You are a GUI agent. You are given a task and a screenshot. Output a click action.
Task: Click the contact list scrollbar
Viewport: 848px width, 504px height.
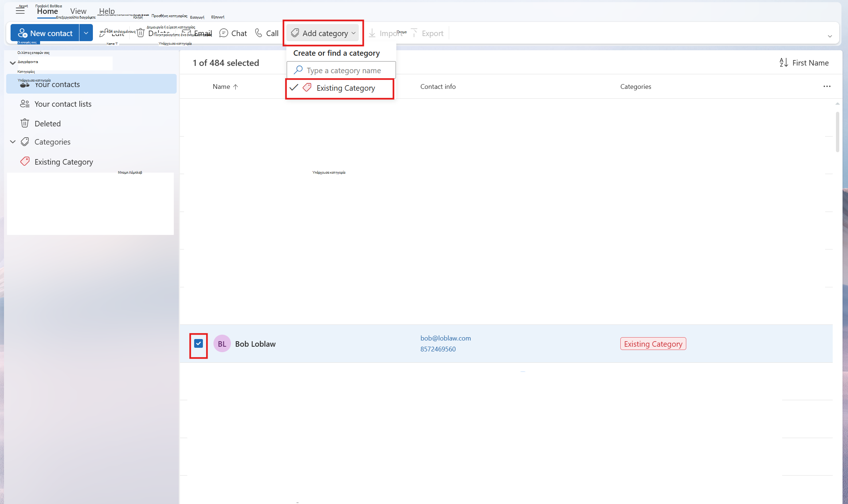[x=837, y=131]
